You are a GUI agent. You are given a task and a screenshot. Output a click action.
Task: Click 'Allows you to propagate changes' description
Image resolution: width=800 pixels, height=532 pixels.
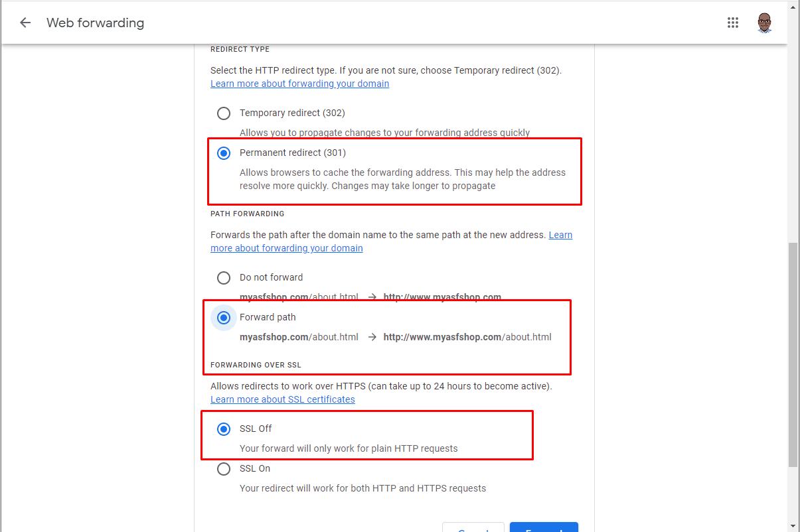click(x=384, y=133)
